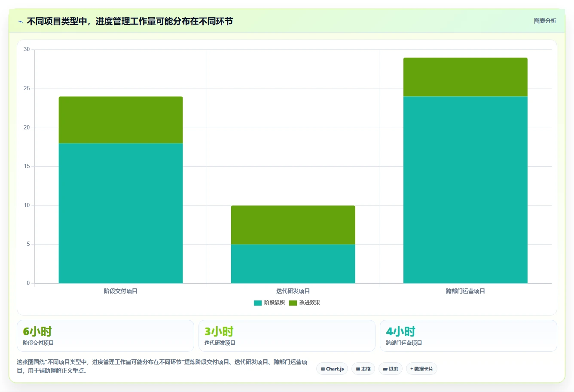Click the 数据卡片 star icon
574x392 pixels.
point(412,369)
